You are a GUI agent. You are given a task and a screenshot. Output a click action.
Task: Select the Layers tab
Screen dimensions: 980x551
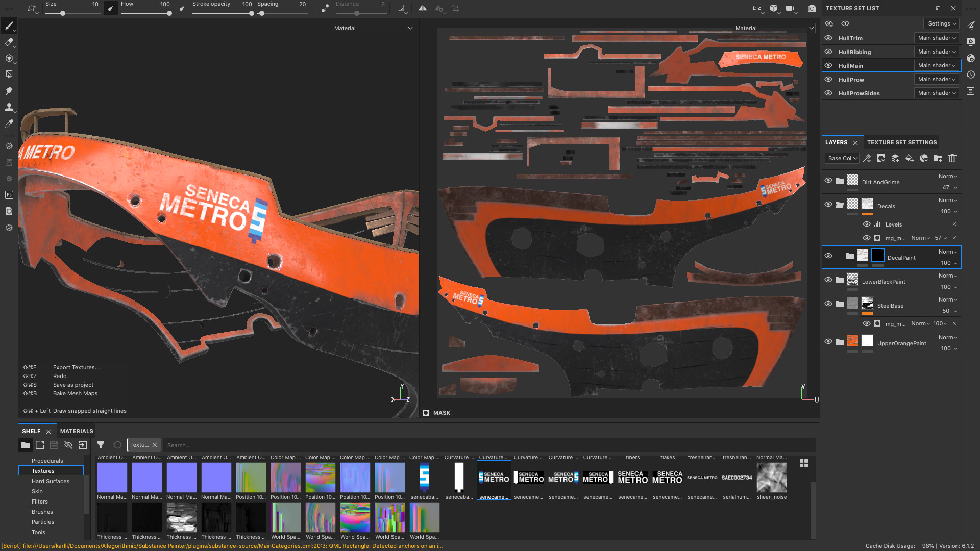(x=836, y=142)
